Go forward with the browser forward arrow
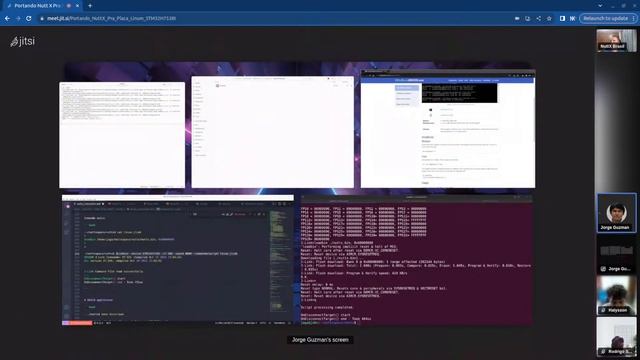The height and width of the screenshot is (360, 640). (18, 18)
